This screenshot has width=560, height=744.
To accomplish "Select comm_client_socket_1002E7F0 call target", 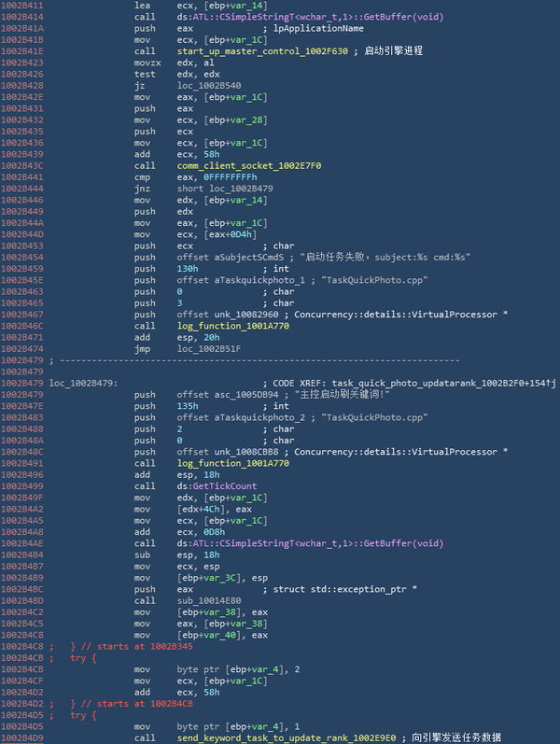I will tap(249, 165).
